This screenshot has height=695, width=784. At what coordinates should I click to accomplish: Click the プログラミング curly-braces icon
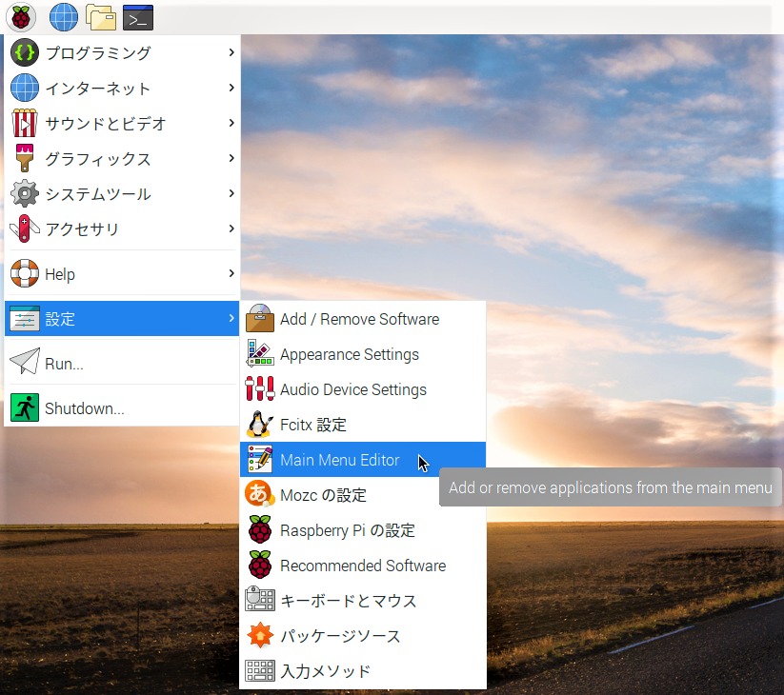click(x=25, y=52)
